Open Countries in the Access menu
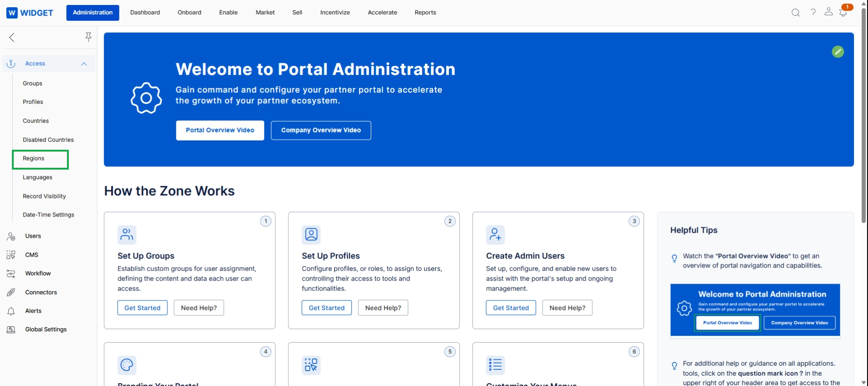This screenshot has height=386, width=868. click(36, 121)
